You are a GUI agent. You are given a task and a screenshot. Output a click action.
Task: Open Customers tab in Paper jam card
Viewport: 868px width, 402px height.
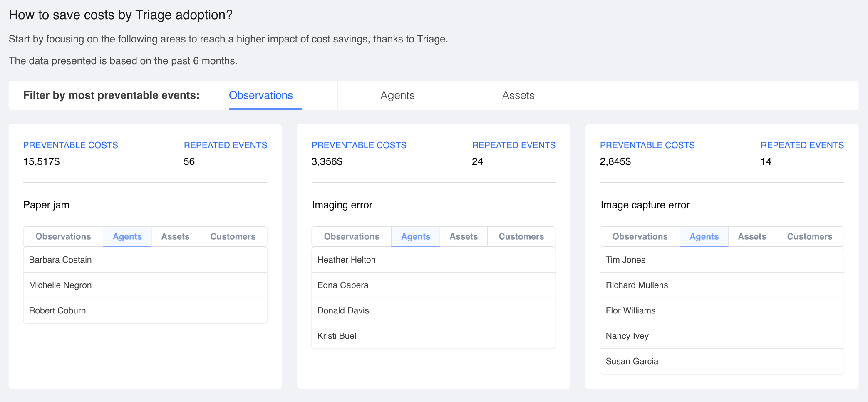(233, 237)
